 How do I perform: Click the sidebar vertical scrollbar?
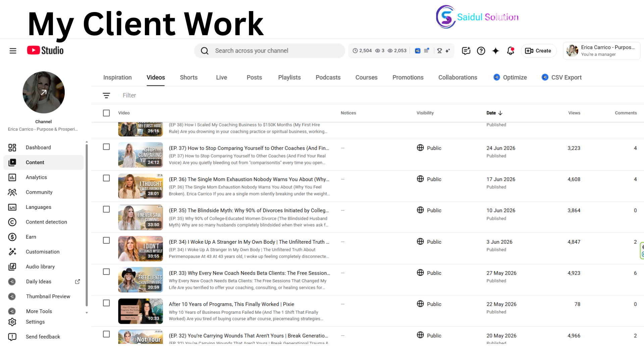87,225
